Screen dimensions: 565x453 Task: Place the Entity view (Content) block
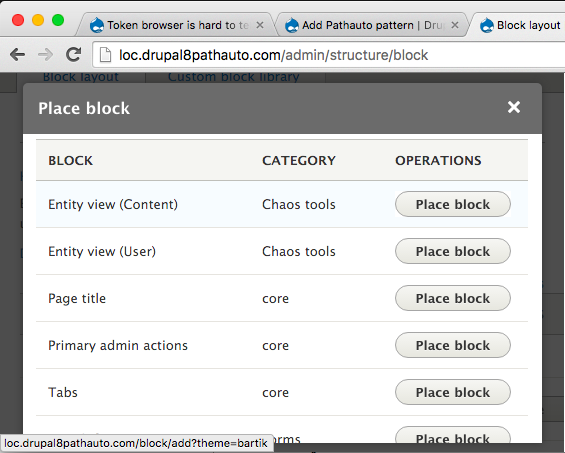click(x=453, y=204)
